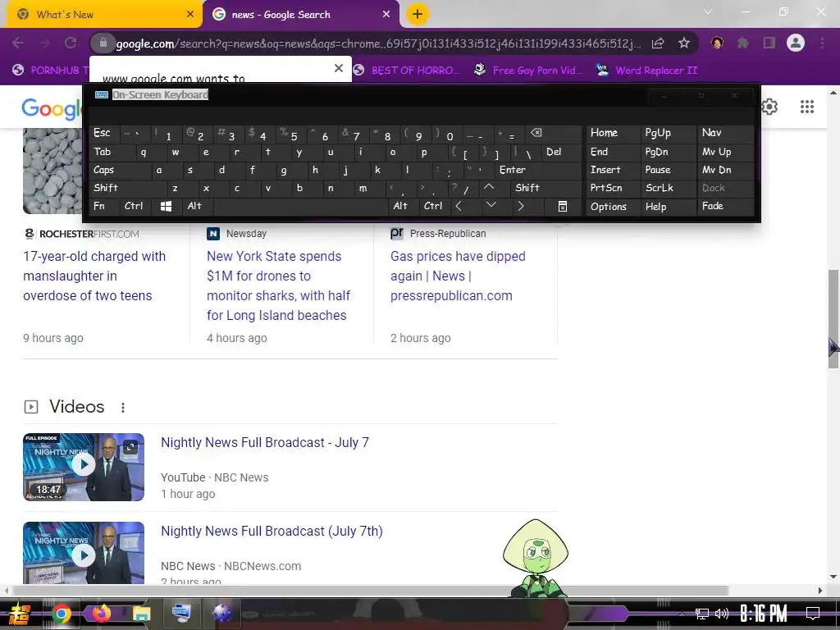Open the notification center icon
The image size is (840, 630).
[x=813, y=614]
